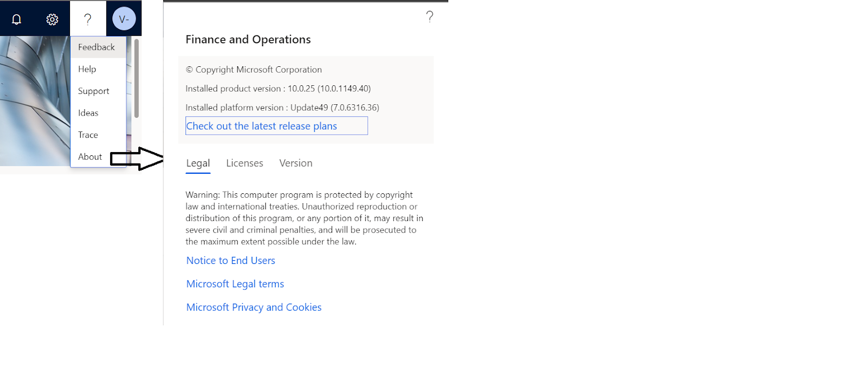Screen dimensions: 868x378
Task: Open Microsoft Legal terms link
Action: (x=235, y=284)
